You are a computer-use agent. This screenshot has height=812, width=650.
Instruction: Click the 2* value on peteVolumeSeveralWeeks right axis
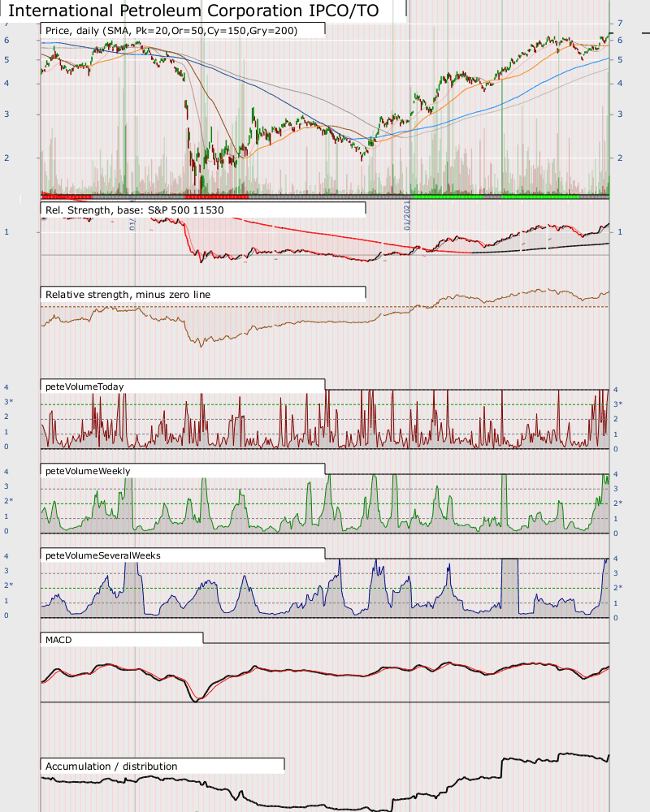pos(617,587)
